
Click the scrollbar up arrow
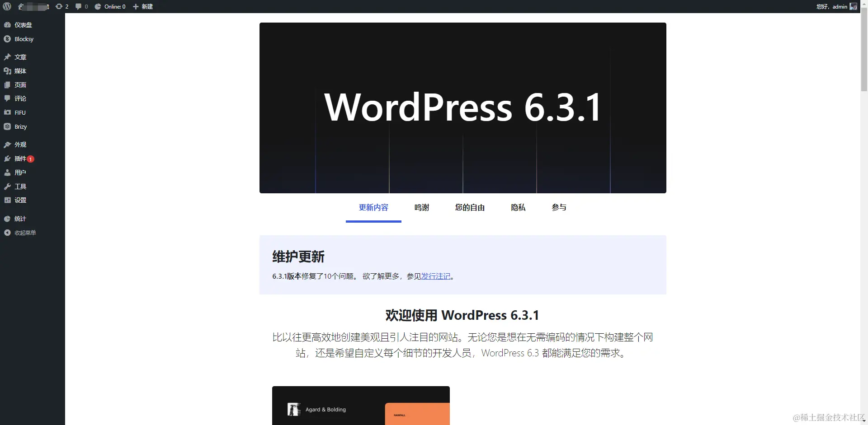click(x=864, y=3)
